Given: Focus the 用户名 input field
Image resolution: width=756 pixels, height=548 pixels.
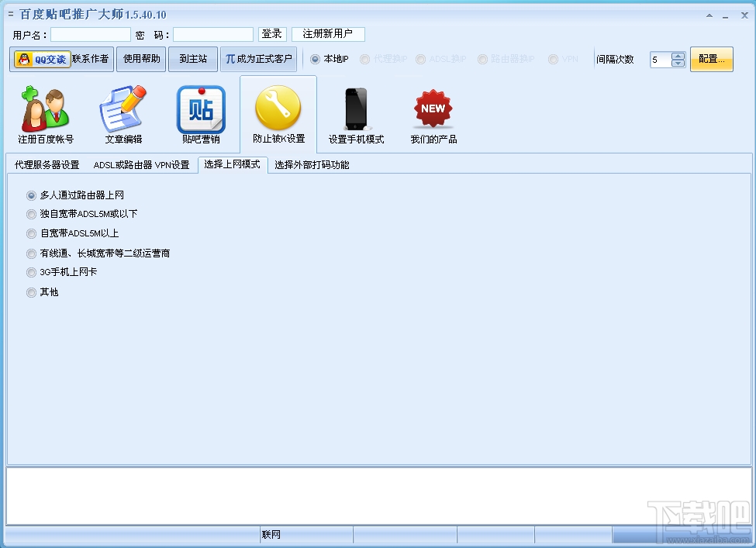Looking at the screenshot, I should pos(91,35).
